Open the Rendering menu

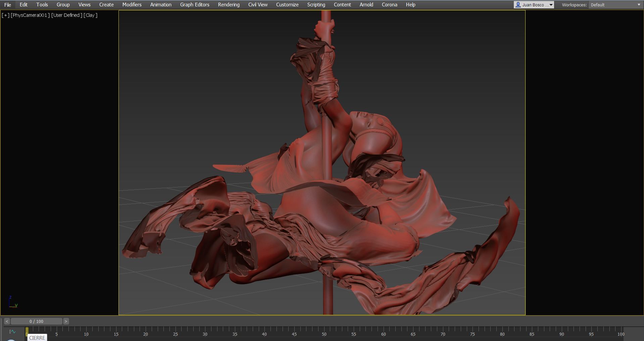coord(229,5)
